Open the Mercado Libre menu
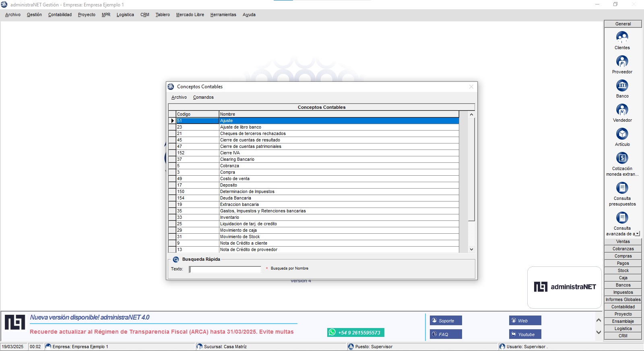Screen dimensions: 644x351 190,15
